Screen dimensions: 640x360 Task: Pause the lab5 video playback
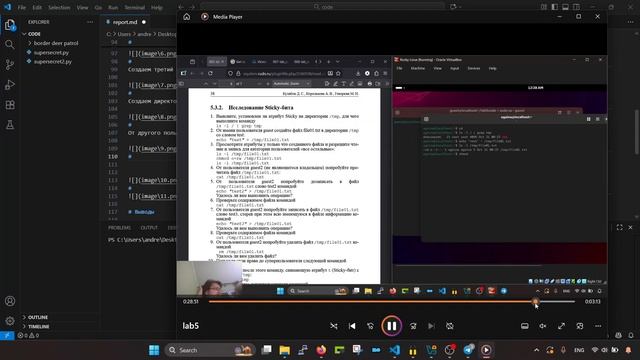(x=391, y=326)
